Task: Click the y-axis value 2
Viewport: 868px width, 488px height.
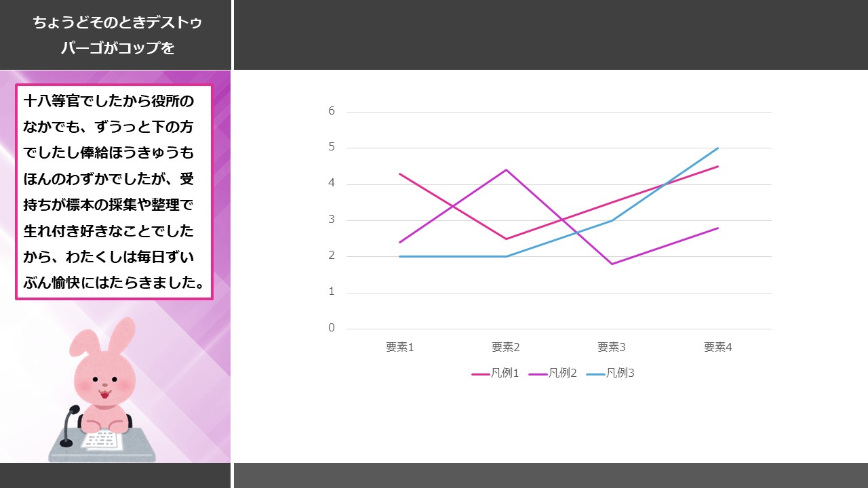Action: [332, 256]
